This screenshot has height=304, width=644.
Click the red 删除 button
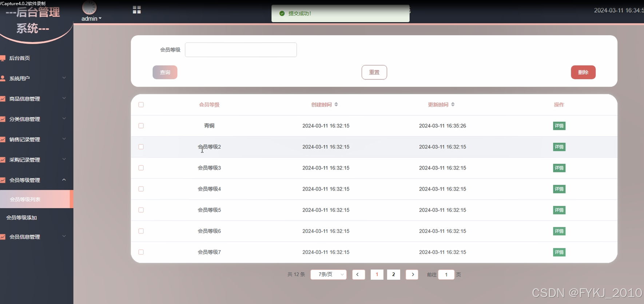583,72
